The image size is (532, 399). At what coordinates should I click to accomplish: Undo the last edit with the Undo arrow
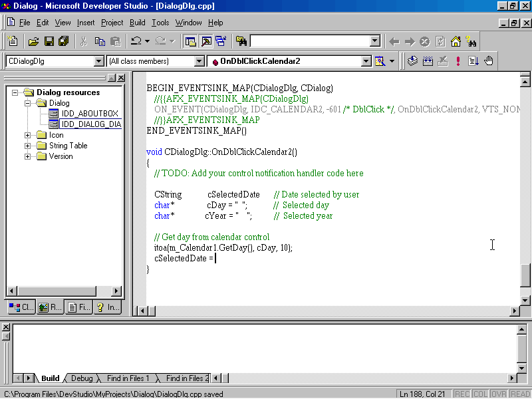click(136, 41)
